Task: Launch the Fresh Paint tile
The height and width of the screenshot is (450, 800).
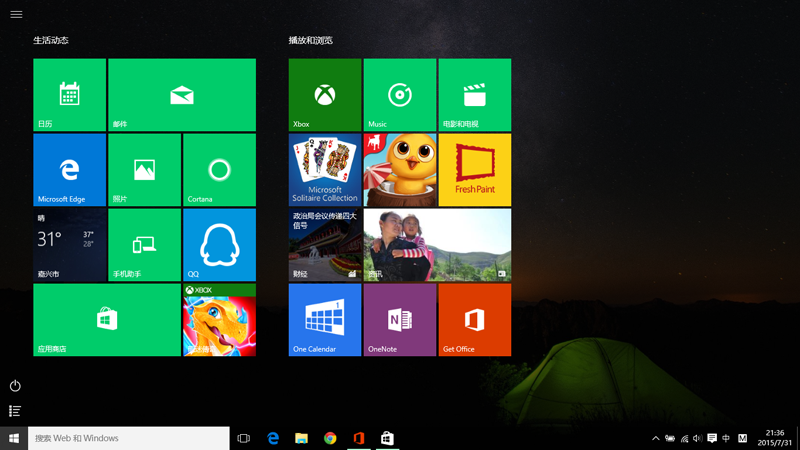Action: [x=474, y=170]
